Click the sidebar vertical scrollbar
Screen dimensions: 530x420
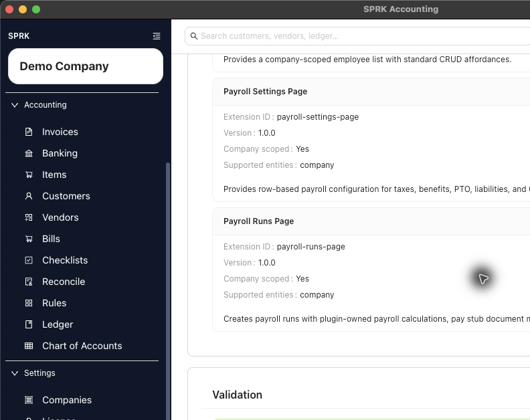point(168,290)
